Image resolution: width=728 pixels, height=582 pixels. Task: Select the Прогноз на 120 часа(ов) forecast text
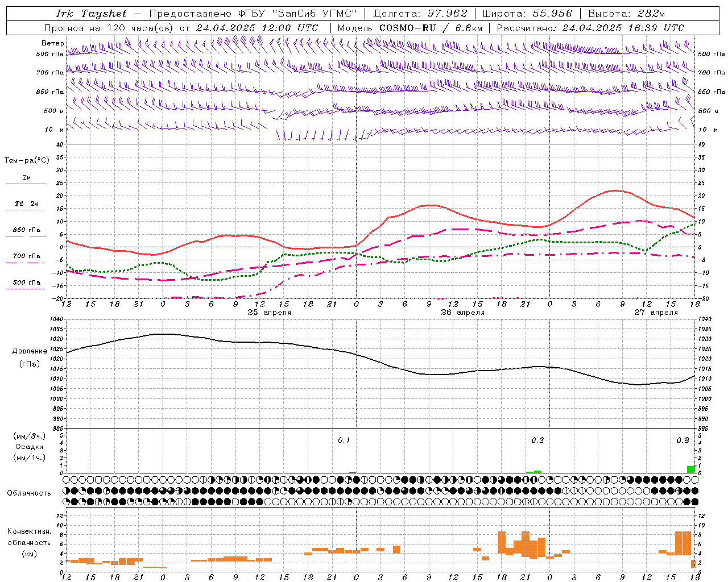110,28
